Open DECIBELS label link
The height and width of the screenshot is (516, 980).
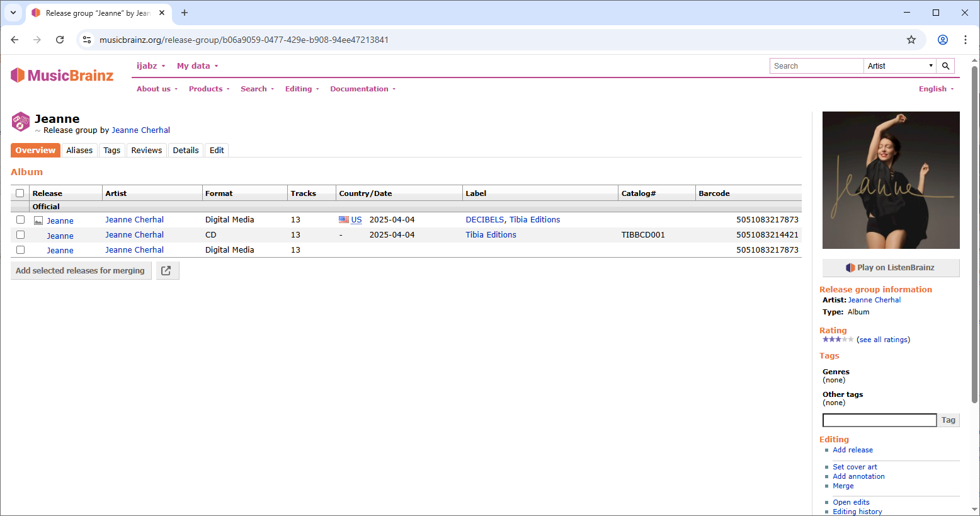point(485,220)
